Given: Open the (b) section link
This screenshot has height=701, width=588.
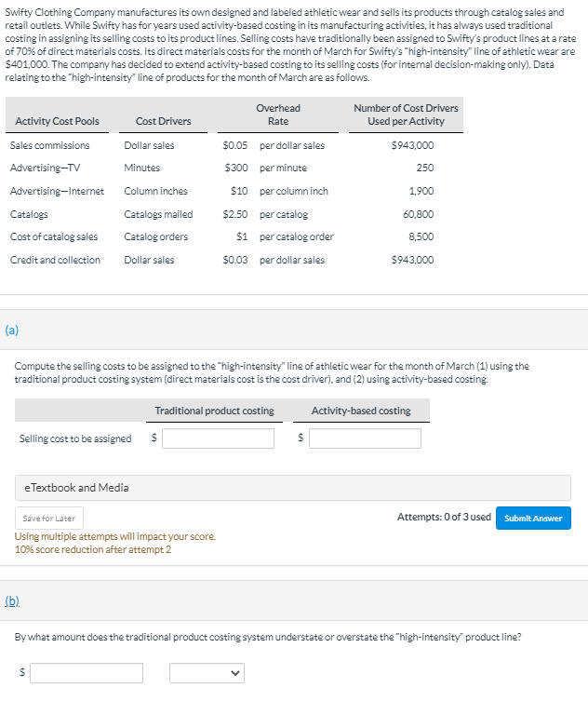Looking at the screenshot, I should click(x=12, y=600).
